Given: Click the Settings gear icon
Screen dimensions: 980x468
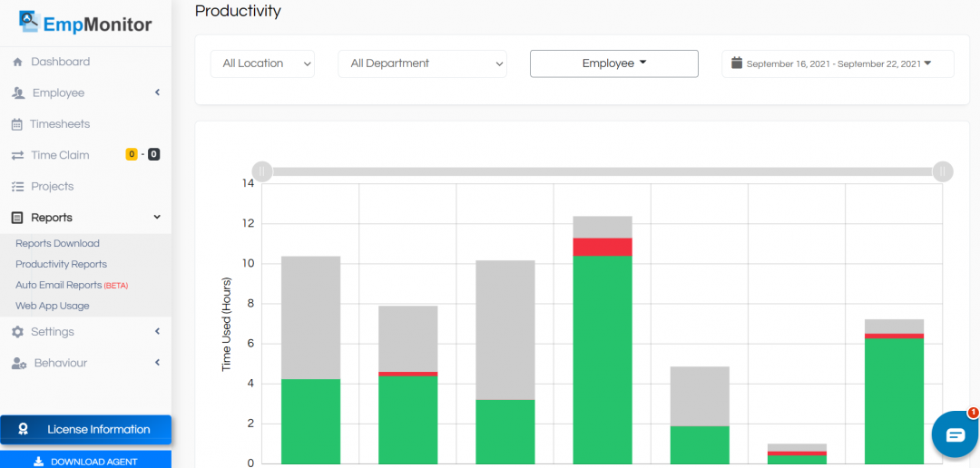Looking at the screenshot, I should click(x=17, y=332).
